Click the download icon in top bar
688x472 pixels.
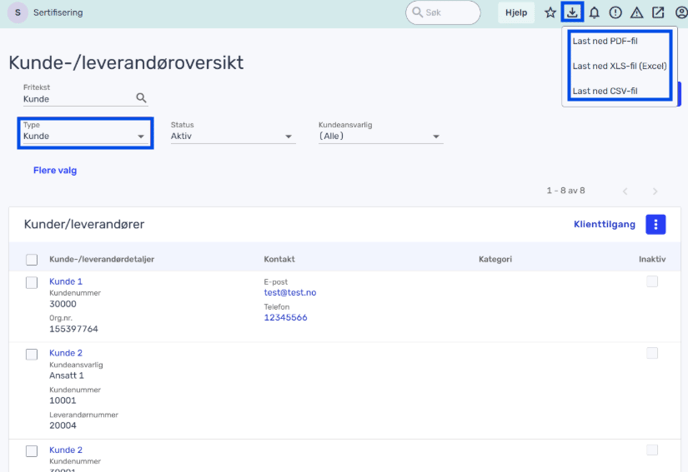point(572,13)
